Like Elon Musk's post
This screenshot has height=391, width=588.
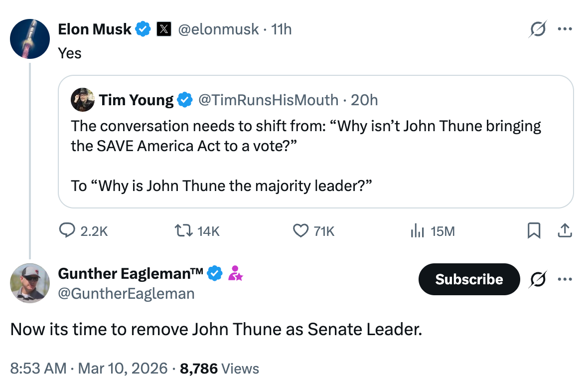[300, 230]
